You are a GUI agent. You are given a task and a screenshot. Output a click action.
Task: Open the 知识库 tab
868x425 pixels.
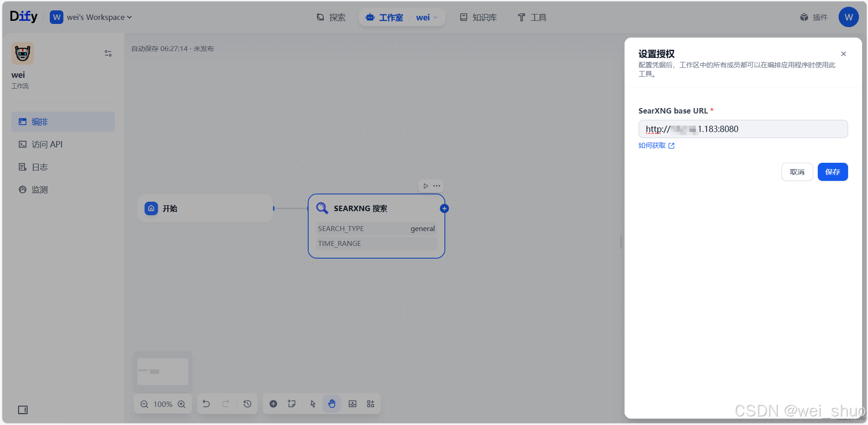point(478,17)
